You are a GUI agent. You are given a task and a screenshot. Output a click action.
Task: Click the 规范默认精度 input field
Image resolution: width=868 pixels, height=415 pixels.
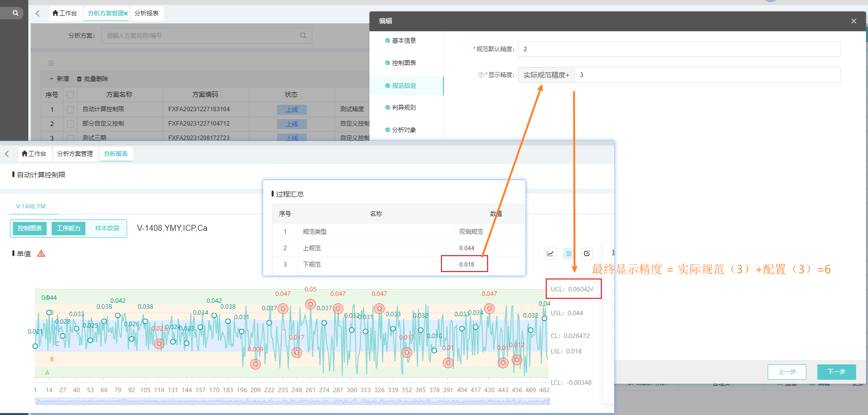679,49
